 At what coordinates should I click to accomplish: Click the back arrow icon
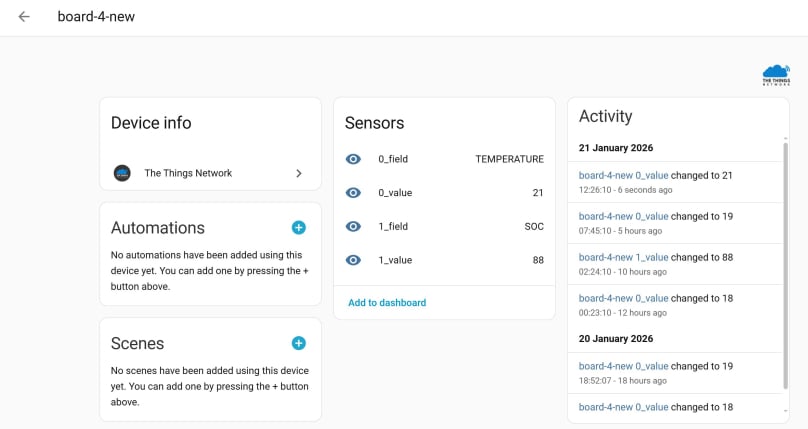[x=24, y=17]
